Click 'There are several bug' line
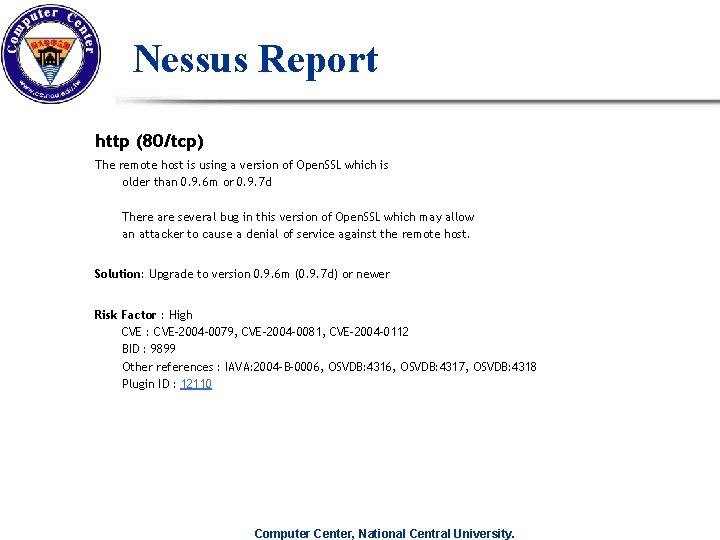 click(298, 217)
